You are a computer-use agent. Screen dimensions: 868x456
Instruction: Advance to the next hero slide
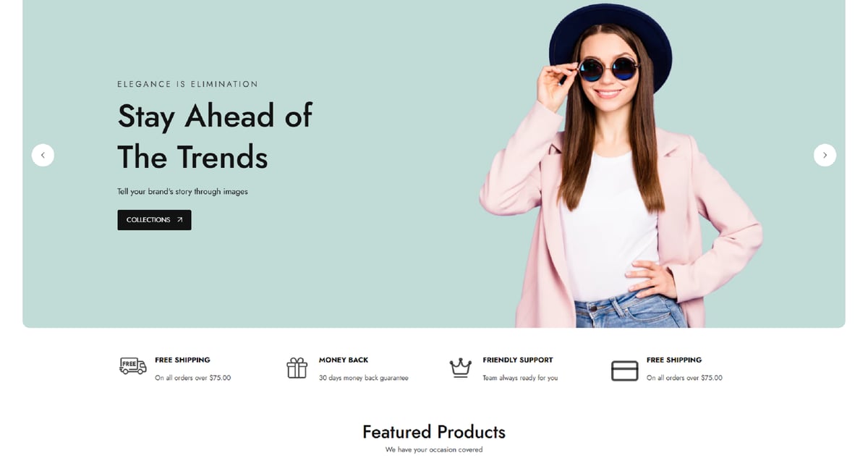pyautogui.click(x=825, y=155)
